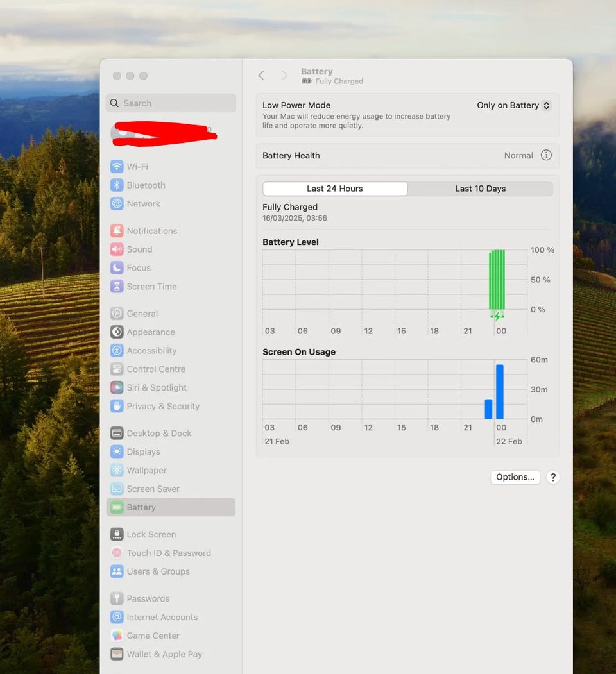Open Siri & Spotlight icon

pos(117,387)
